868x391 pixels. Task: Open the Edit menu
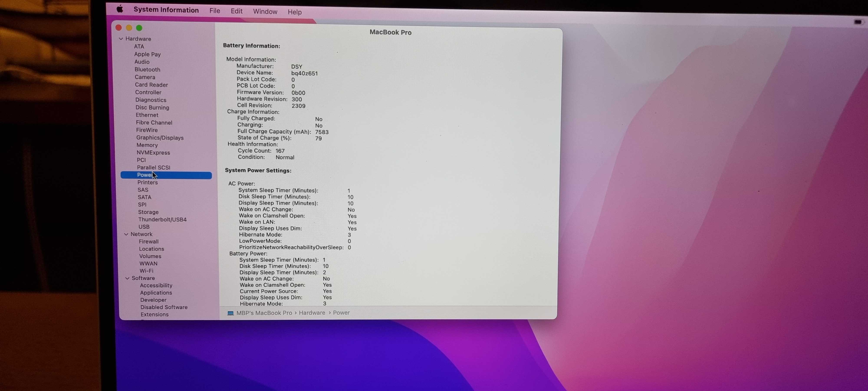[237, 11]
